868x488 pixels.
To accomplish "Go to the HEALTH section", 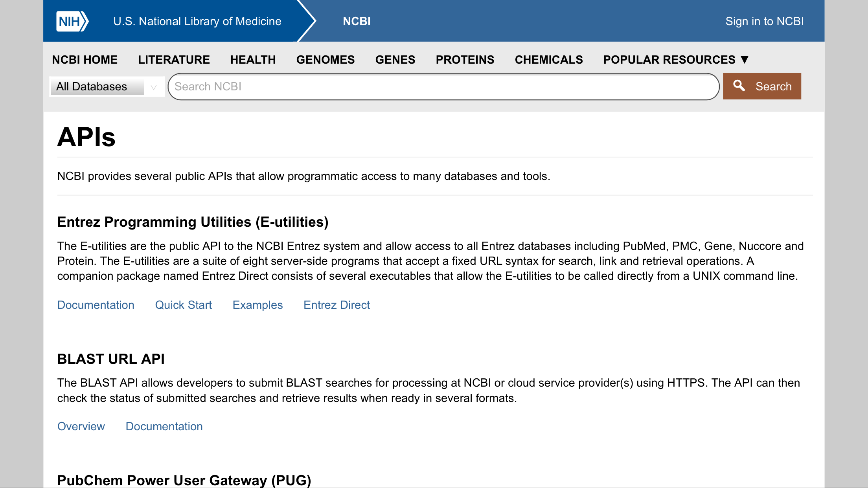I will (x=253, y=59).
